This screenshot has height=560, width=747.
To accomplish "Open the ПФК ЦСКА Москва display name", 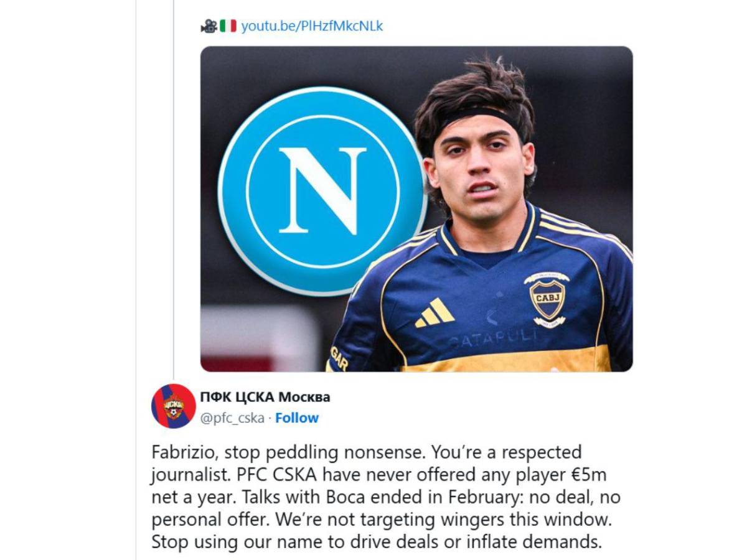I will click(x=265, y=396).
